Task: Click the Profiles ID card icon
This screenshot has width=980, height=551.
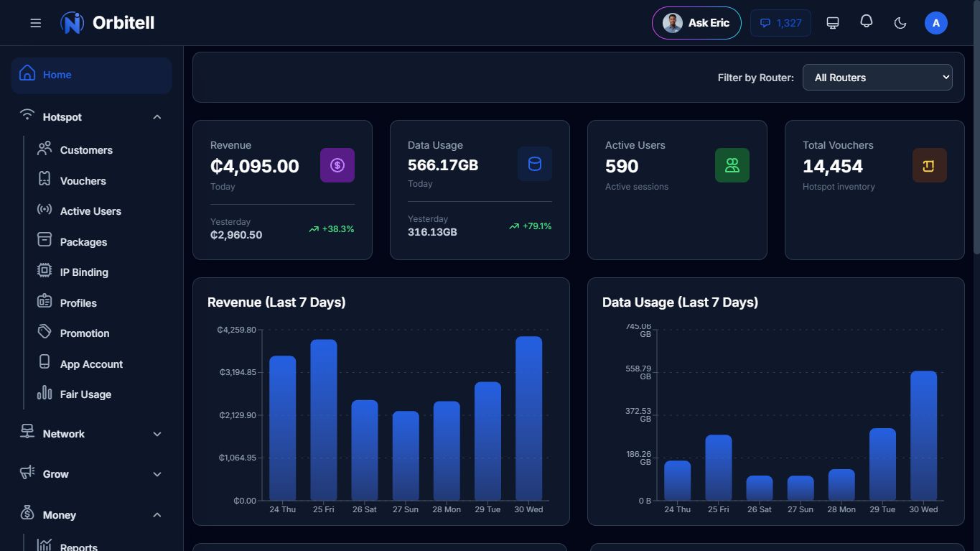Action: [x=45, y=301]
